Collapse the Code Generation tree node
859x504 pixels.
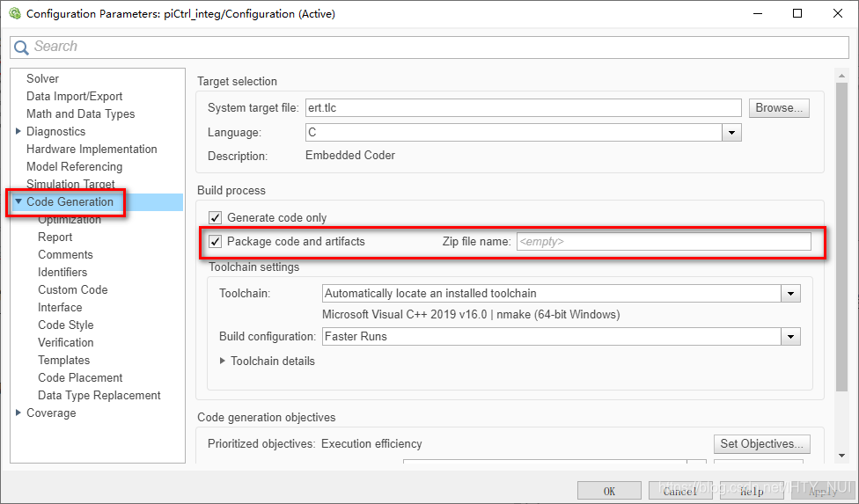(x=18, y=201)
